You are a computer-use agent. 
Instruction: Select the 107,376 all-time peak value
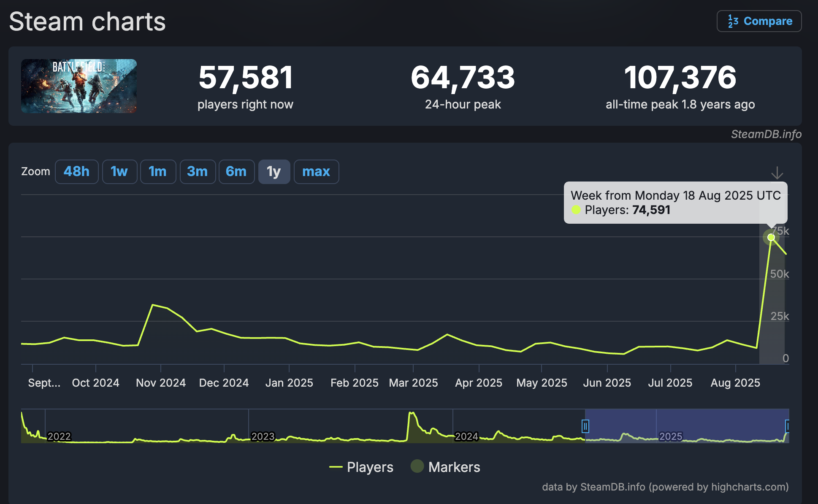pyautogui.click(x=680, y=77)
